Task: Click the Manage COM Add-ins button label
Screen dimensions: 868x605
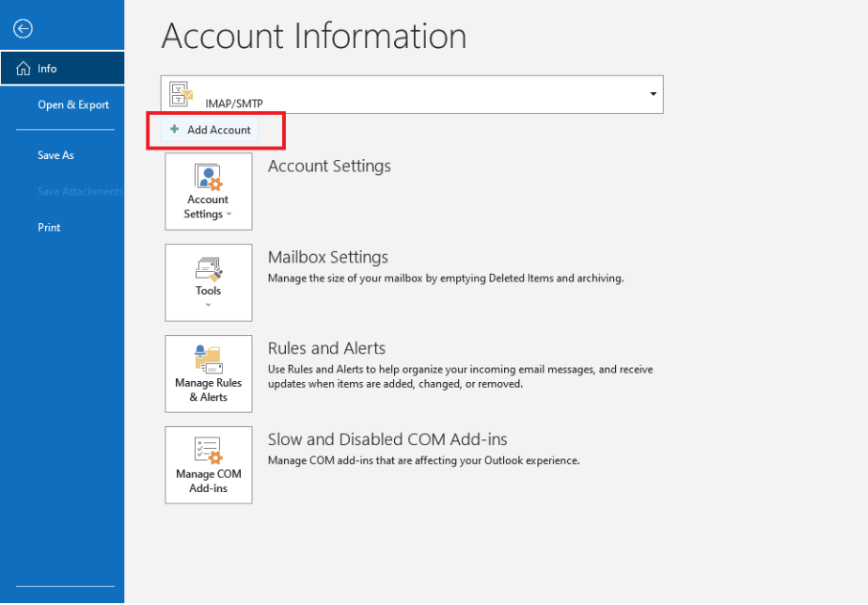Action: pyautogui.click(x=208, y=481)
